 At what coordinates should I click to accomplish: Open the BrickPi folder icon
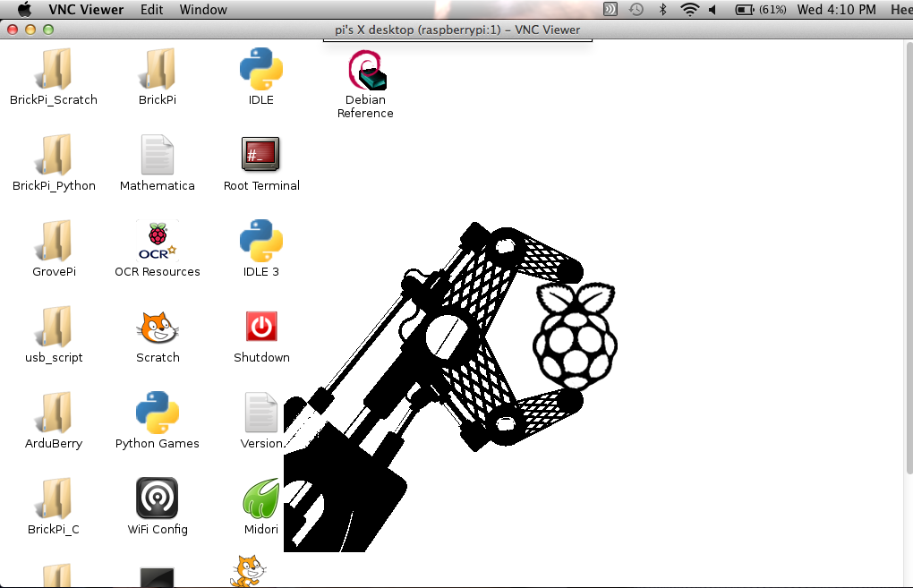coord(158,69)
